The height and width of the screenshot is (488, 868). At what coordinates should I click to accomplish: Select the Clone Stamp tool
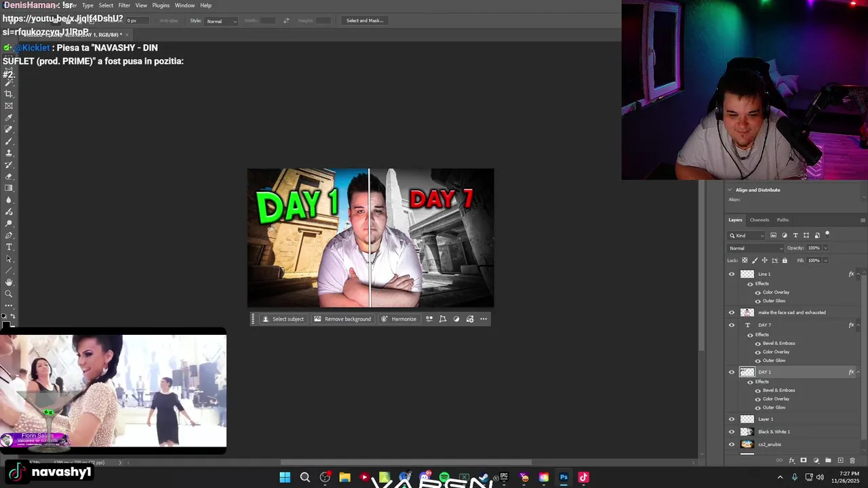[x=9, y=153]
